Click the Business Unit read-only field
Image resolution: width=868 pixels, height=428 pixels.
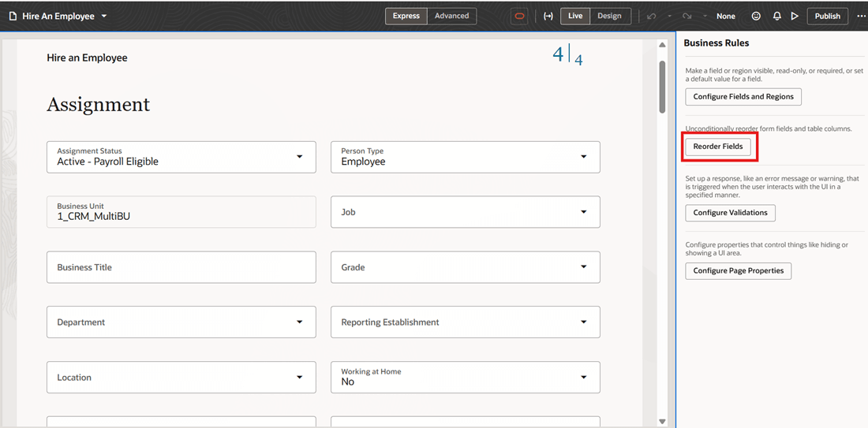click(181, 212)
